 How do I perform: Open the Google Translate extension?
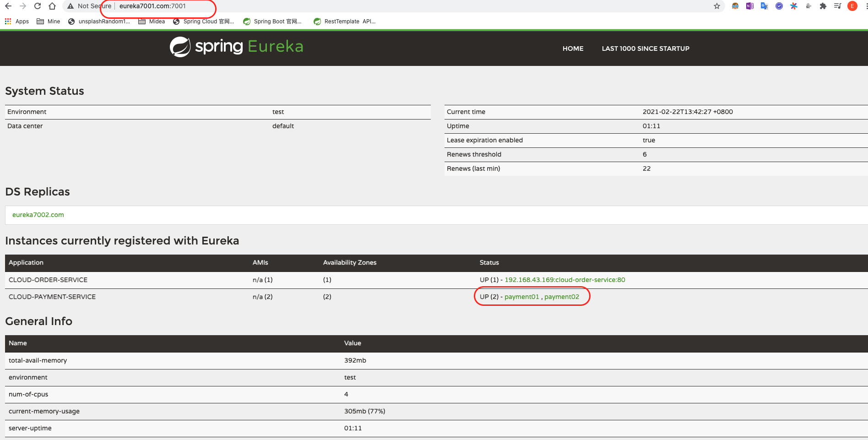click(x=764, y=6)
